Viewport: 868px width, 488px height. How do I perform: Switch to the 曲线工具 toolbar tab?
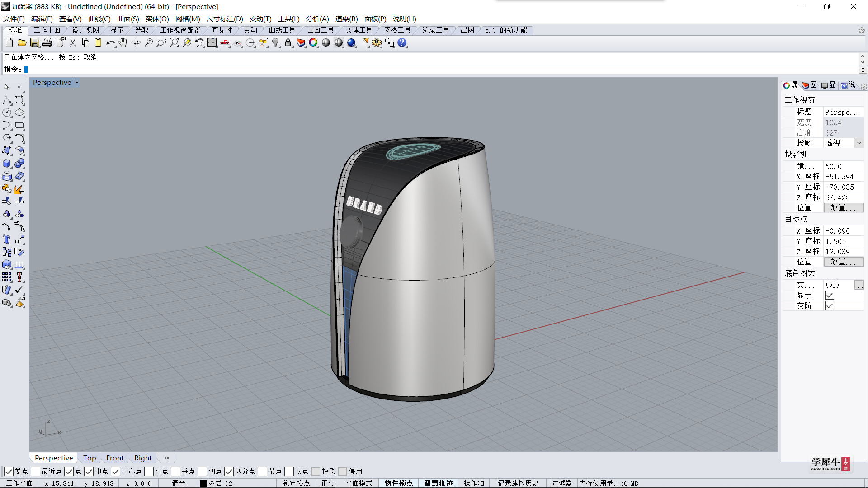coord(282,30)
